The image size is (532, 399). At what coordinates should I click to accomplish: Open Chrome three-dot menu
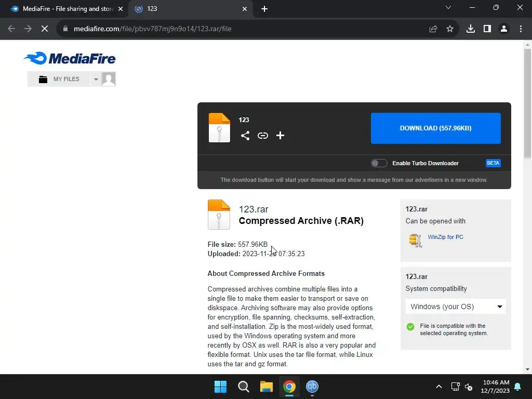point(521,29)
